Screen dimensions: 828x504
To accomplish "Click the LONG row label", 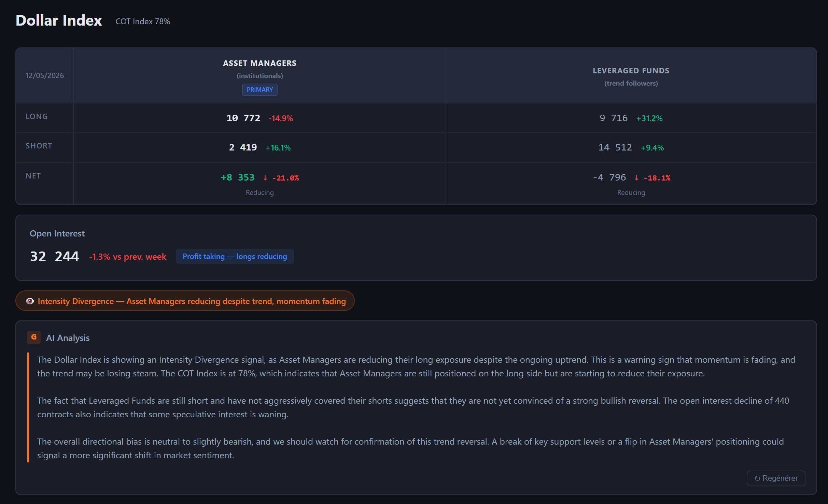I will (37, 116).
